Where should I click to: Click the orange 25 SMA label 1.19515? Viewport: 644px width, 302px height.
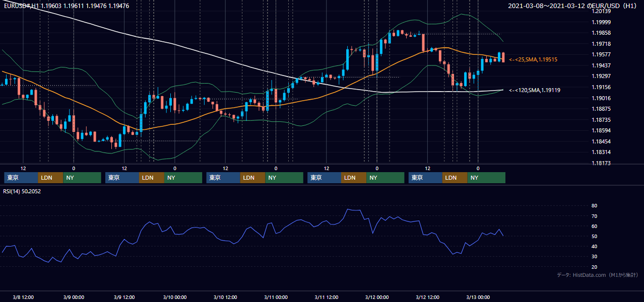point(533,59)
